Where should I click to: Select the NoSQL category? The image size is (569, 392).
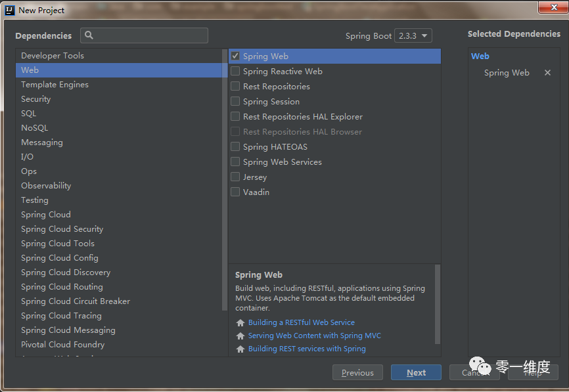[119, 128]
